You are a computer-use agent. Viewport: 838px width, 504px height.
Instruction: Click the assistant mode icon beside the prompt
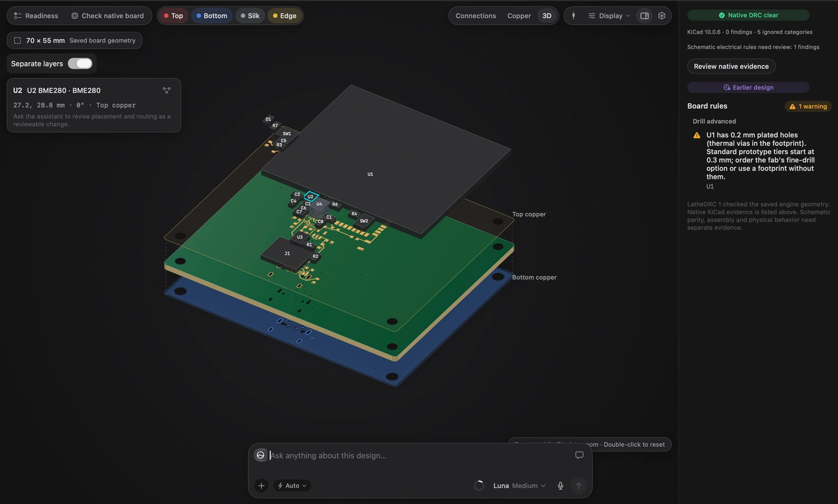(261, 455)
